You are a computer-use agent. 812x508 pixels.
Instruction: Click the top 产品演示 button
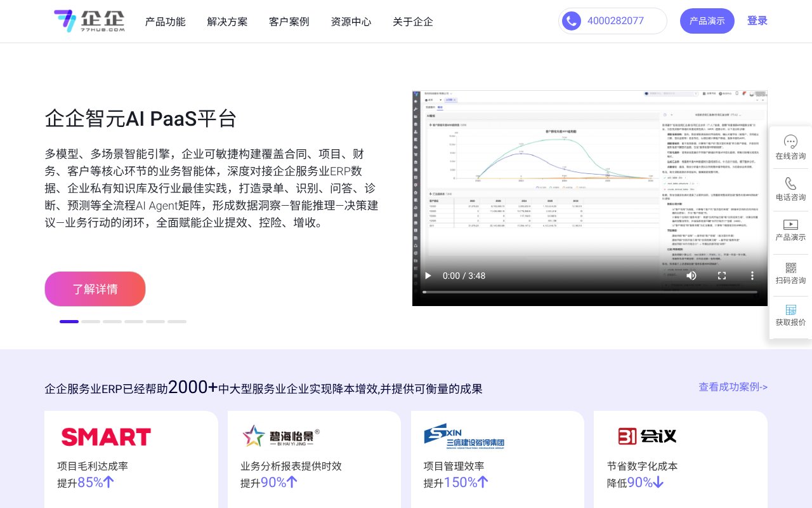pyautogui.click(x=707, y=20)
